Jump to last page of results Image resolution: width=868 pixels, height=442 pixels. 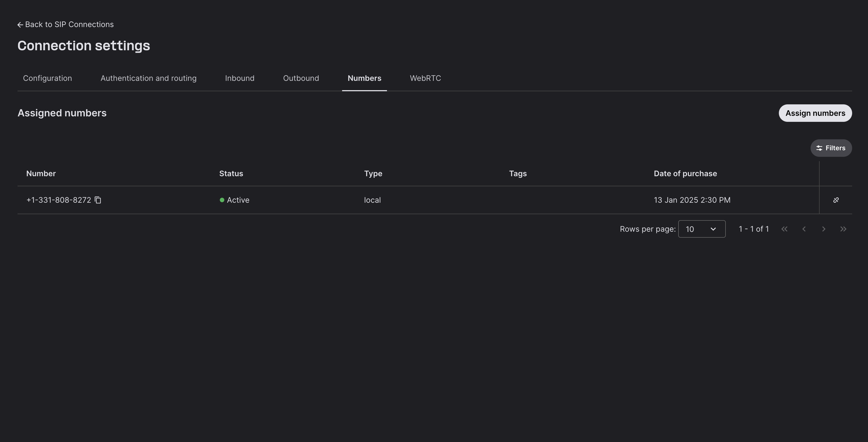point(843,229)
